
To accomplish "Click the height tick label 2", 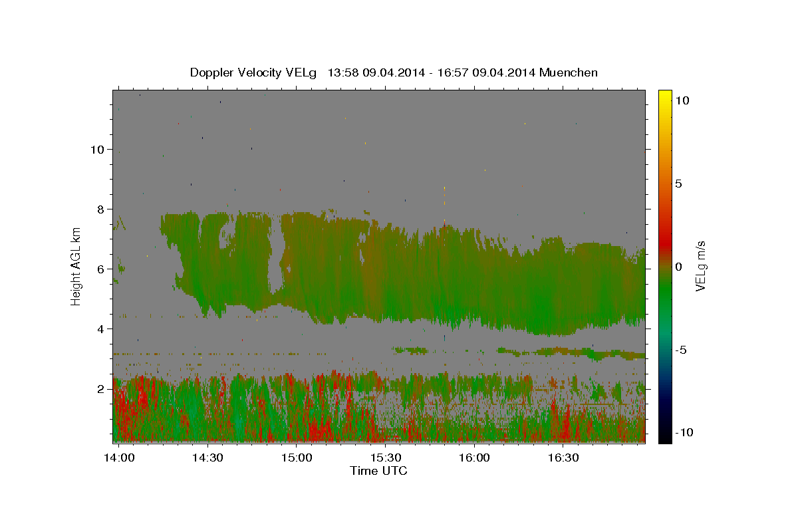I will pos(100,388).
